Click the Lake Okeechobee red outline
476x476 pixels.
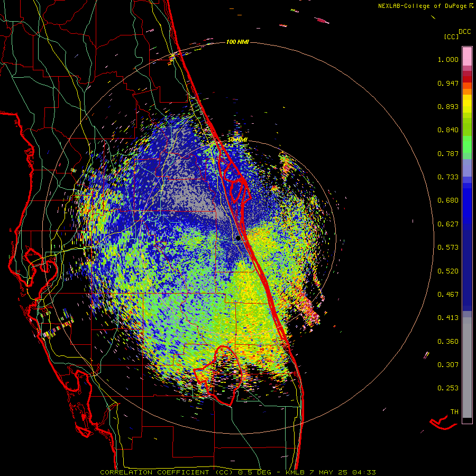tap(218, 376)
